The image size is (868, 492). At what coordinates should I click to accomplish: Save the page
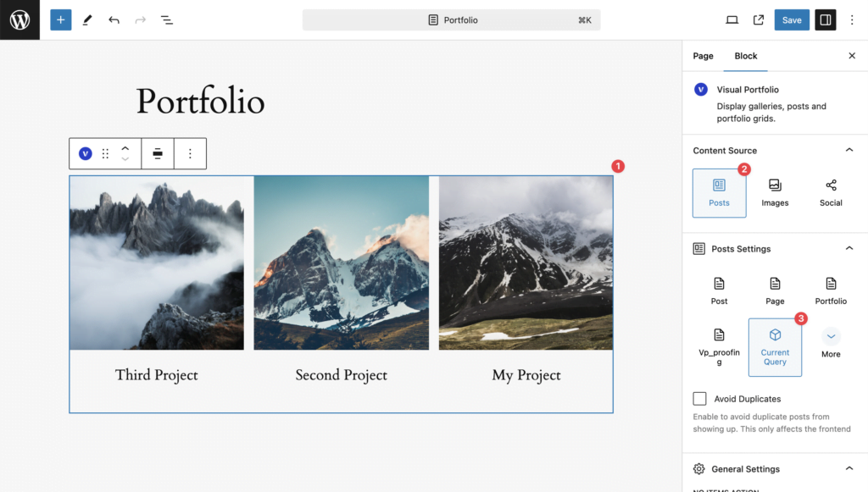[792, 20]
